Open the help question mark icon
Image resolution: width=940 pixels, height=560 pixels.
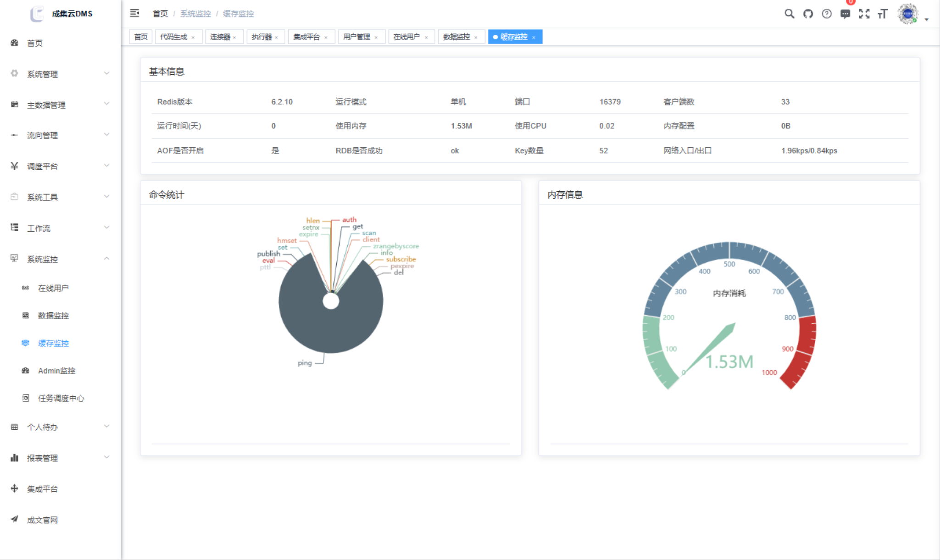[x=827, y=14]
